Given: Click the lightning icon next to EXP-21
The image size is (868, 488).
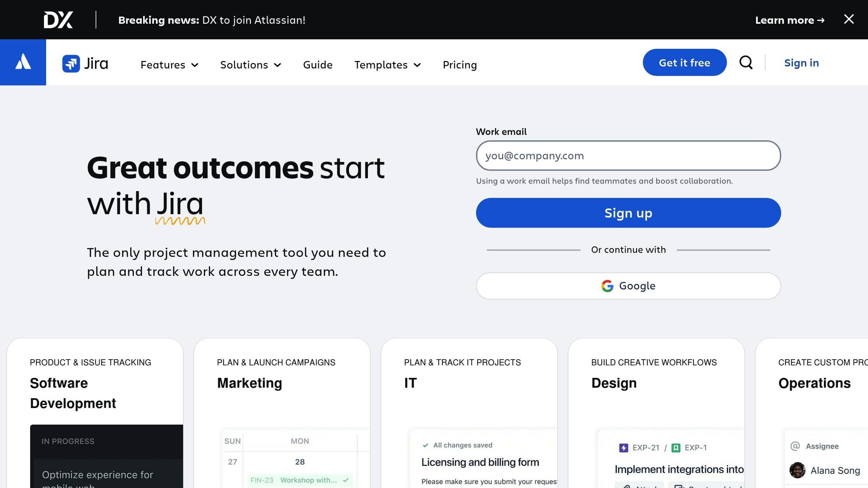Looking at the screenshot, I should [x=623, y=447].
